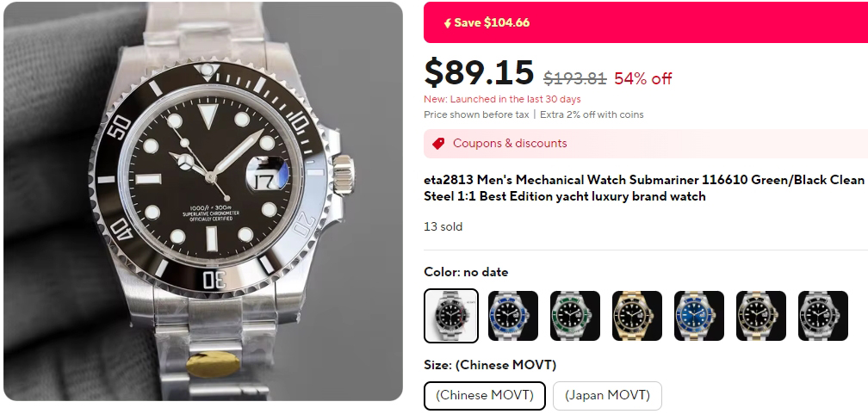This screenshot has height=414, width=868.
Task: Click the product title text
Action: 644,188
